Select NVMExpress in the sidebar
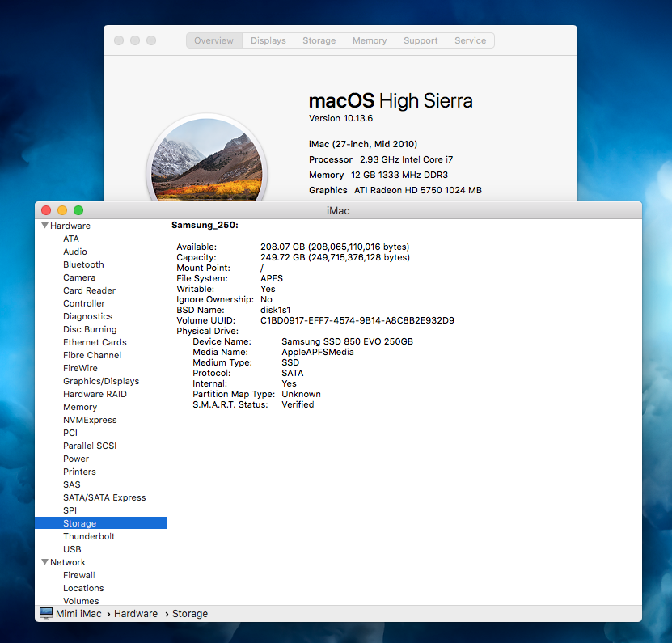The image size is (672, 643). tap(90, 420)
